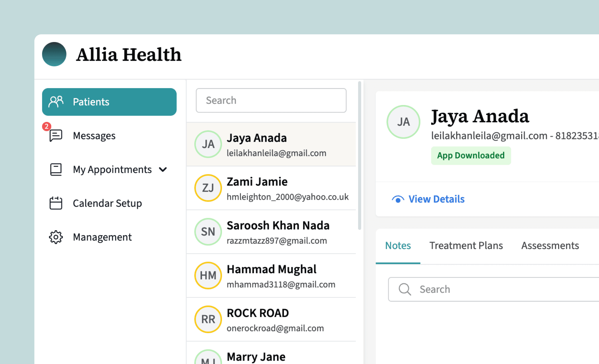Click the Management gear icon

pos(56,237)
